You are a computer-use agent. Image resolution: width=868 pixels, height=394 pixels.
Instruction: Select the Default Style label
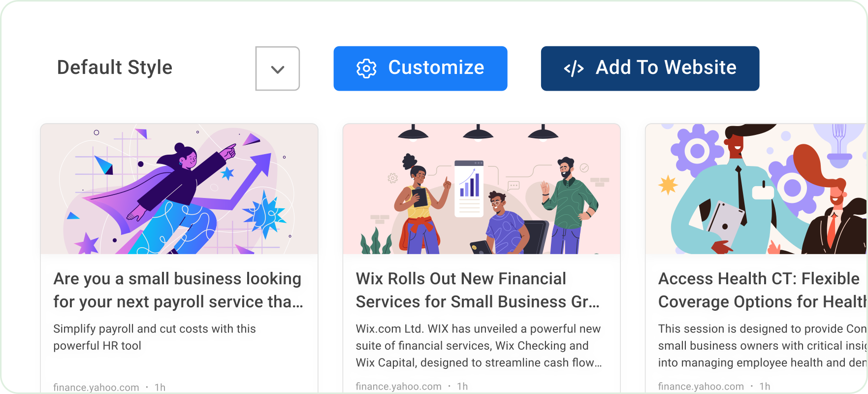115,67
